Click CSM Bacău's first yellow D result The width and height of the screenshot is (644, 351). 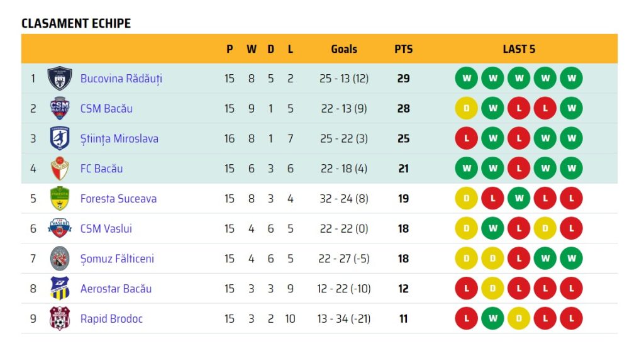pyautogui.click(x=467, y=108)
